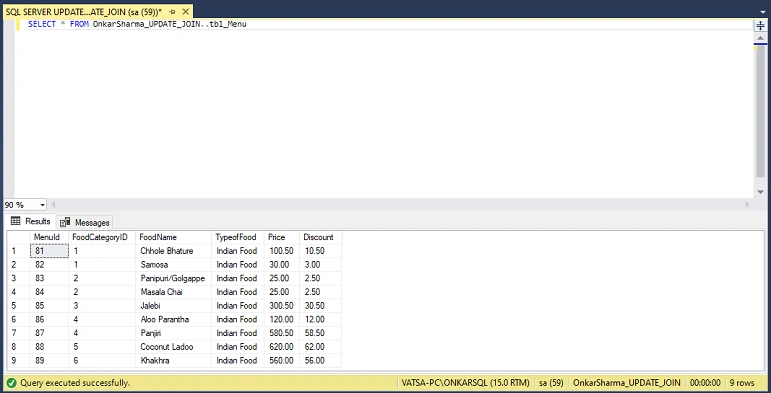Select the Coconut Ladoo cell
The image size is (771, 393).
(174, 347)
